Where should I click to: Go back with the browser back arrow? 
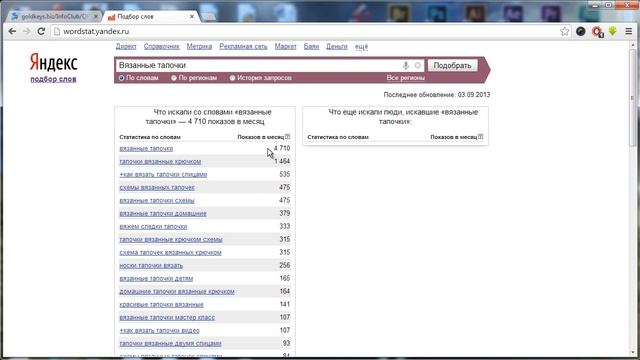(12, 31)
